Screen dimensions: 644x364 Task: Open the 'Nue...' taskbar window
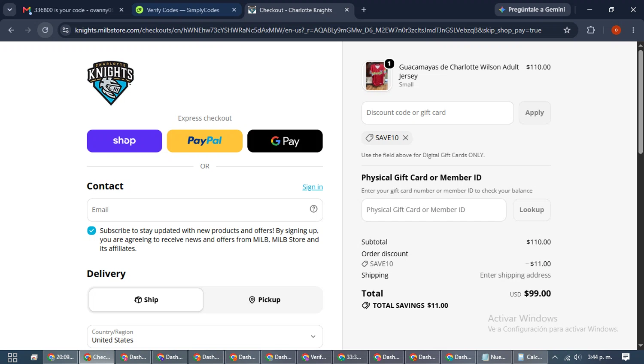click(494, 357)
